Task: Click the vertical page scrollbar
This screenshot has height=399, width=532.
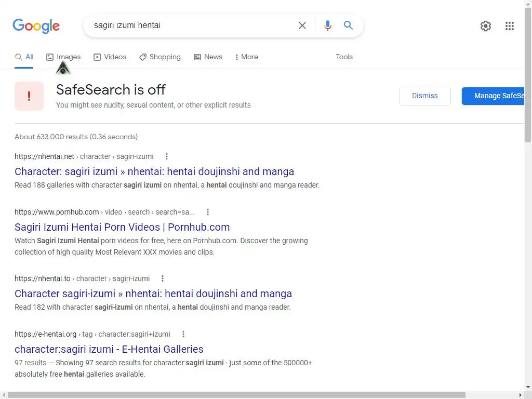Action: pos(528,73)
